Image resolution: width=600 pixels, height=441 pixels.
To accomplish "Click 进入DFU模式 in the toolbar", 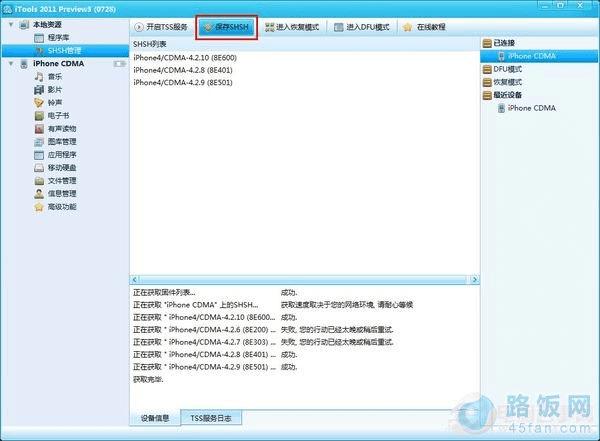I will (362, 27).
